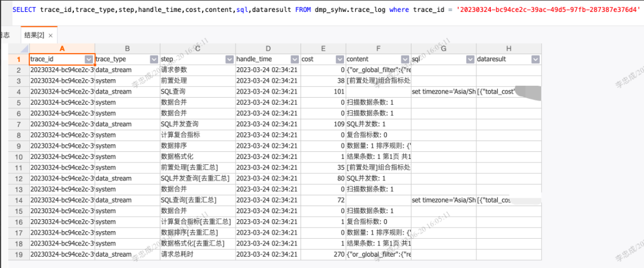
Task: Select column B header
Action: (x=128, y=48)
